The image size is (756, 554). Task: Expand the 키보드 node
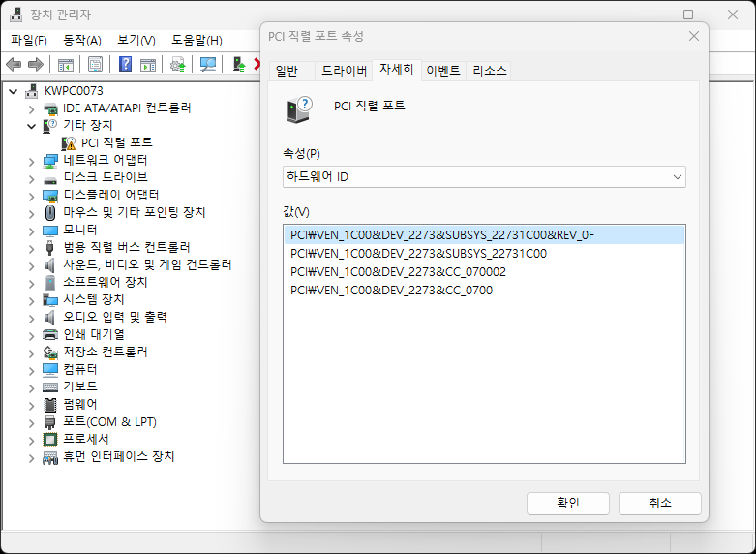(x=31, y=387)
